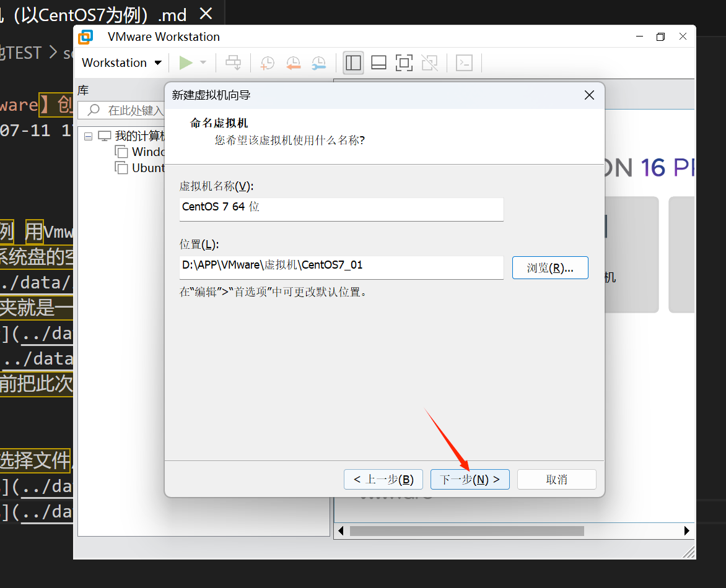The image size is (726, 588).
Task: Click the Revert to Snapshot icon
Action: [x=293, y=63]
